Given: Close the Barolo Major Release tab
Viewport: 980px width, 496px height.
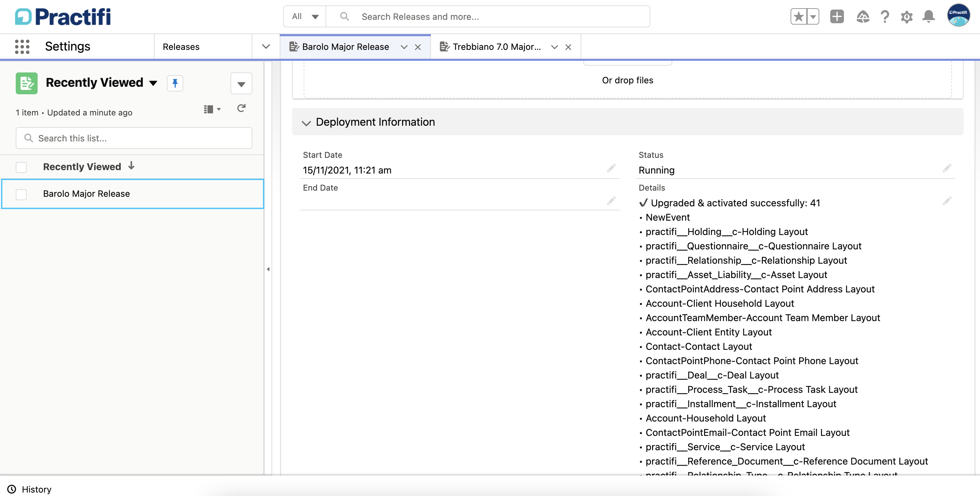Looking at the screenshot, I should coord(418,47).
